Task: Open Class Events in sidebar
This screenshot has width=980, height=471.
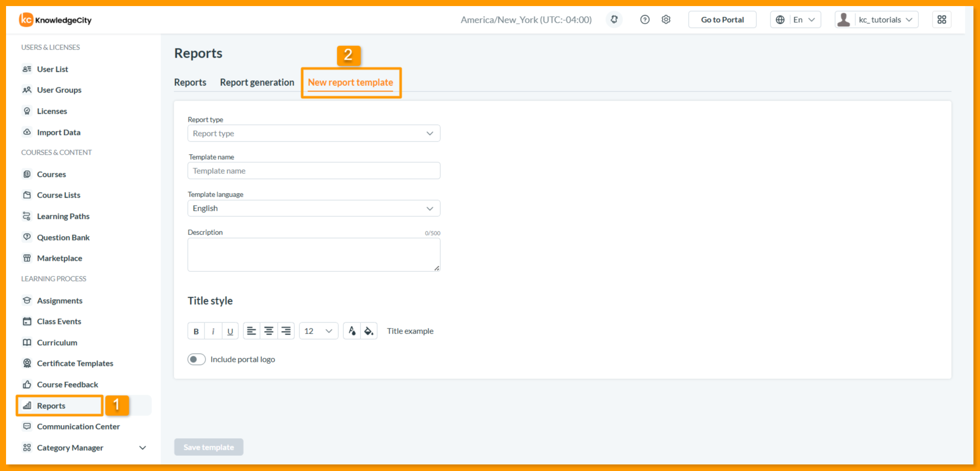Action: coord(59,321)
